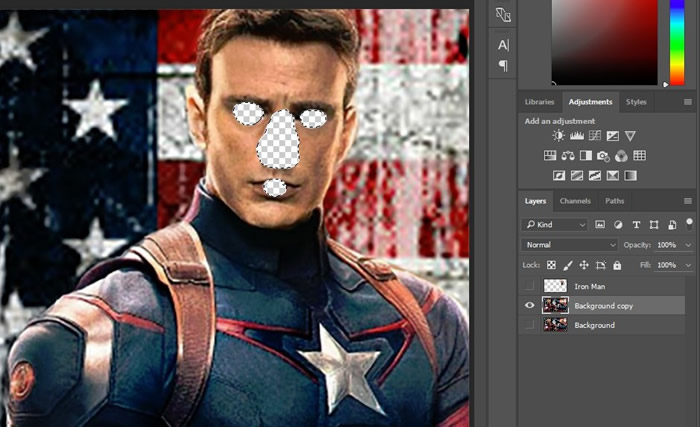Filter layers by adjustment layers
Screen dimensions: 700x427
[x=618, y=225]
